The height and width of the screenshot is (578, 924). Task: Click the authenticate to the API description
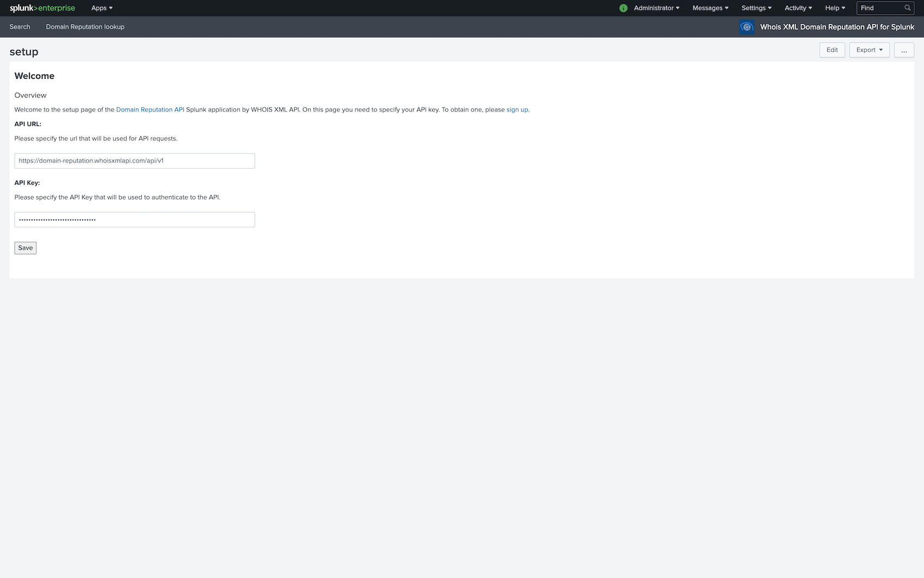coord(117,197)
